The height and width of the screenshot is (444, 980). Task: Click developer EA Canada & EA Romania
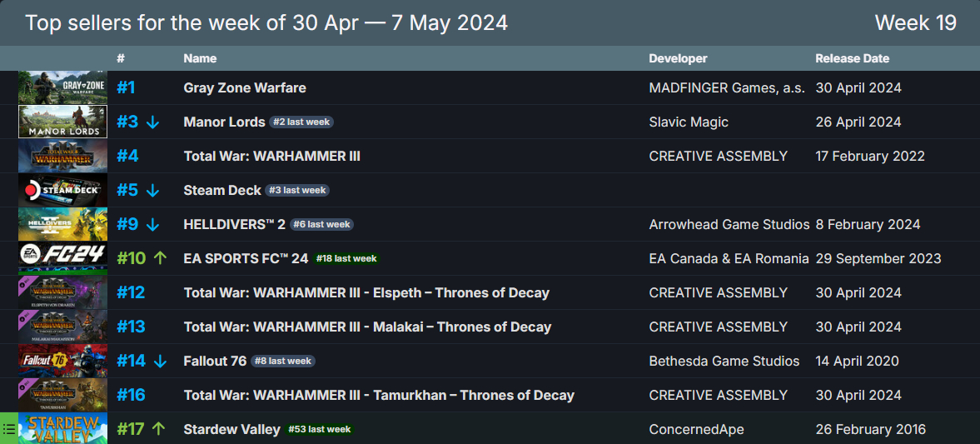click(729, 258)
